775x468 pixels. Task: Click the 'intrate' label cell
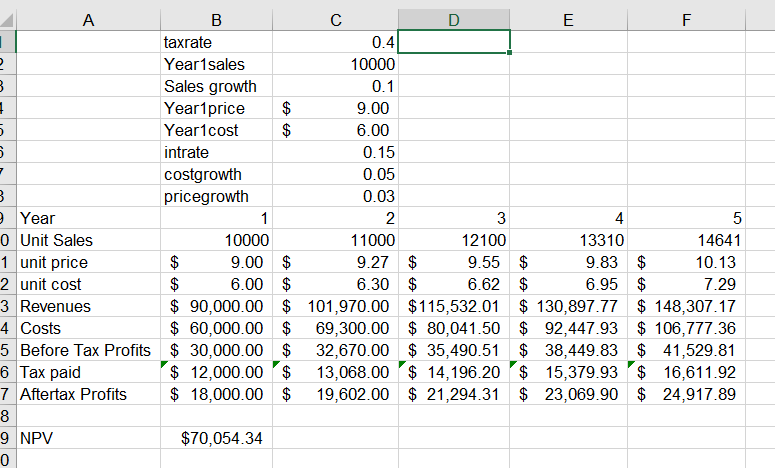point(216,152)
